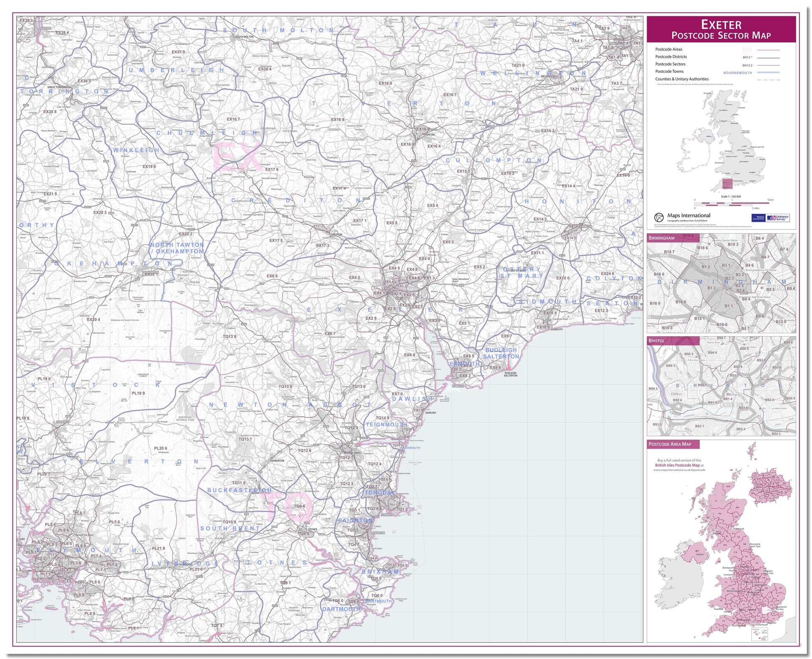Screen dimensions: 812x659
Task: Click the blue 'WINKLEIGH' town label
Action: pyautogui.click(x=136, y=150)
